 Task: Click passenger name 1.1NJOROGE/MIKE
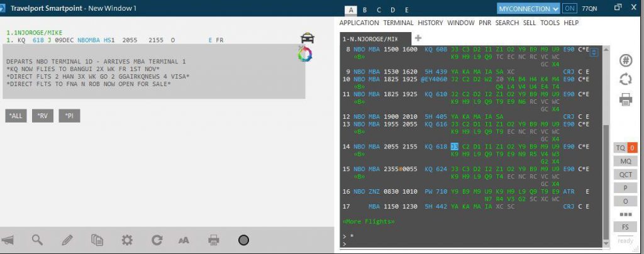pyautogui.click(x=35, y=33)
